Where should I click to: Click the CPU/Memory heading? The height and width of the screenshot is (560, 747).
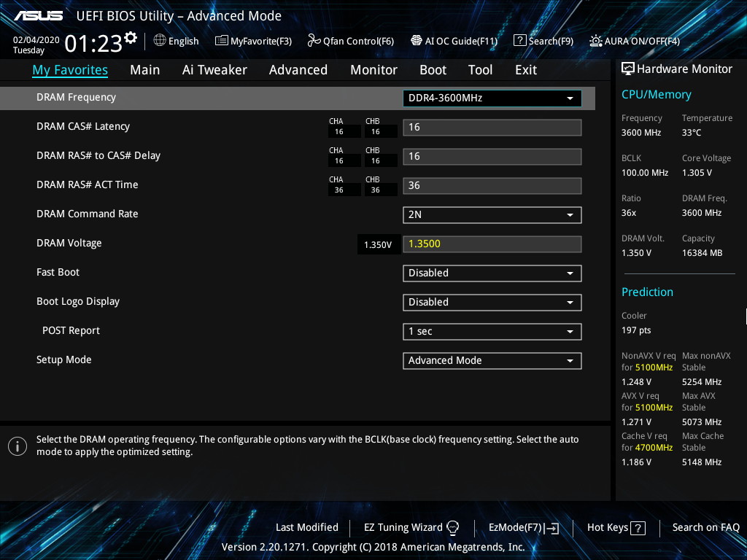point(656,95)
